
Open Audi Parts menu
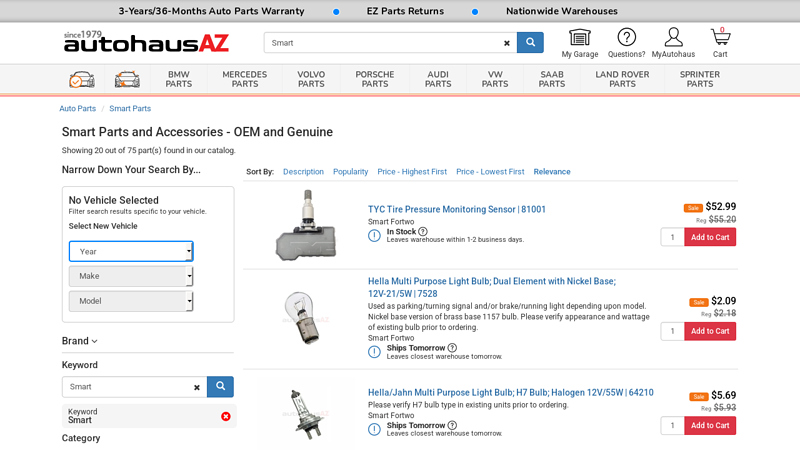(438, 79)
